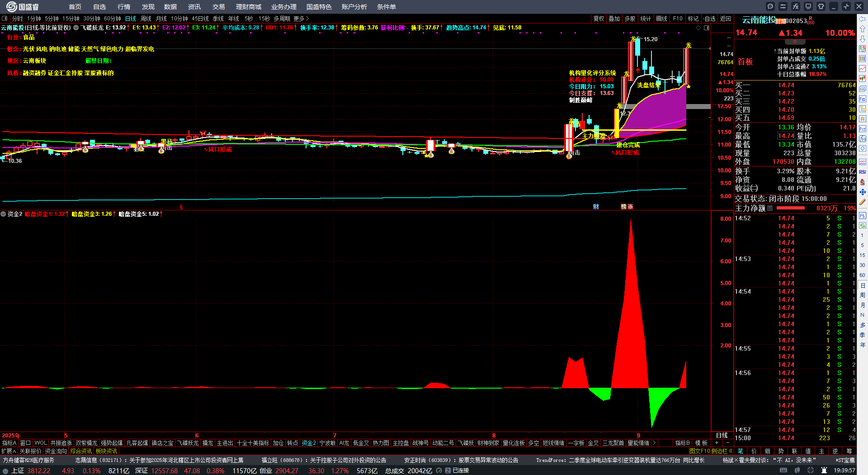This screenshot has width=868, height=475.
Task: Click the F10 button
Action: point(678,19)
